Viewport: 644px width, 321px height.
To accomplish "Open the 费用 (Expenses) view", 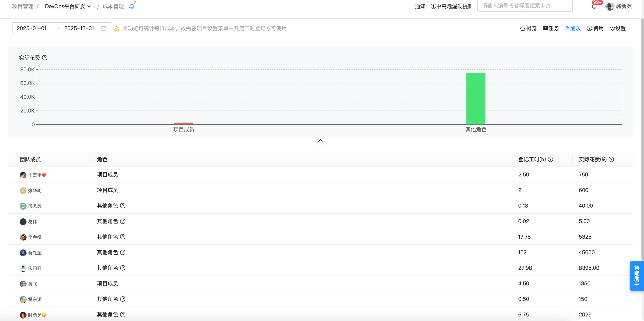I will pyautogui.click(x=595, y=28).
